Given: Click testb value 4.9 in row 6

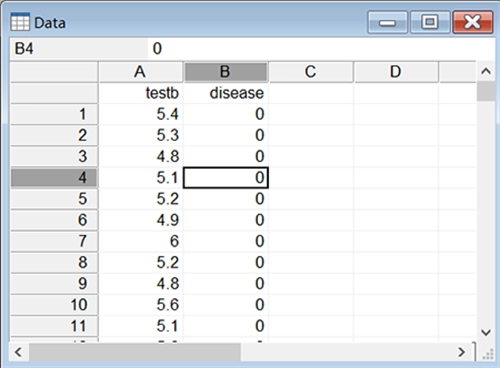Looking at the screenshot, I should [x=141, y=220].
